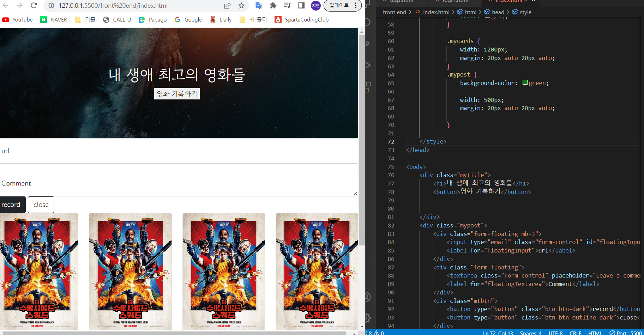The width and height of the screenshot is (644, 335).
Task: Click the close button under the form
Action: tap(41, 205)
